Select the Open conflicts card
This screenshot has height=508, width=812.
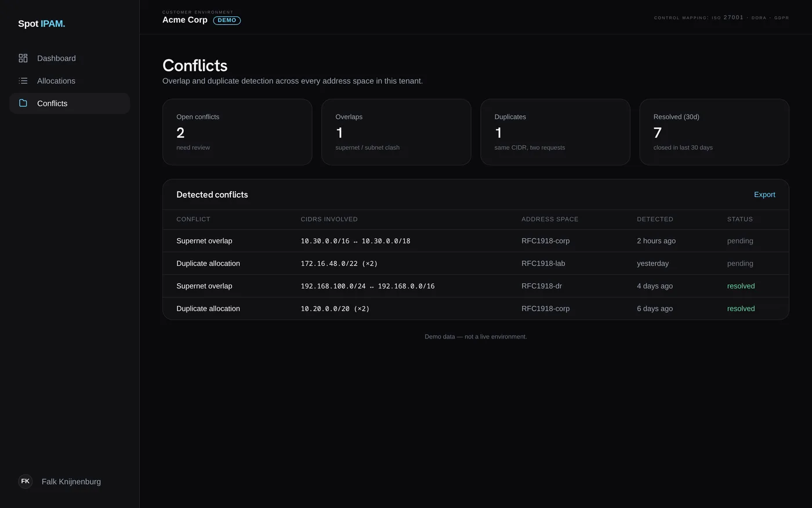pos(237,132)
